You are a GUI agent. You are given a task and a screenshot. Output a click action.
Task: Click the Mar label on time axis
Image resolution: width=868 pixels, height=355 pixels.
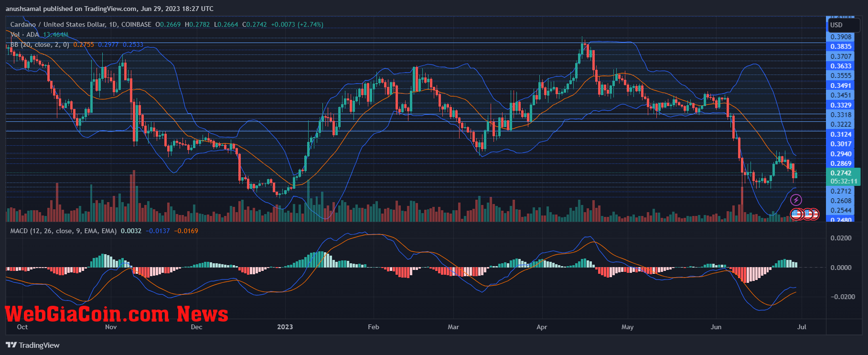tap(453, 327)
